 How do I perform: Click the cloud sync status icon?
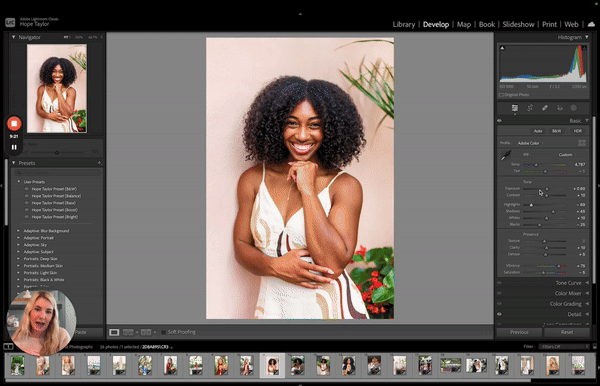(591, 24)
